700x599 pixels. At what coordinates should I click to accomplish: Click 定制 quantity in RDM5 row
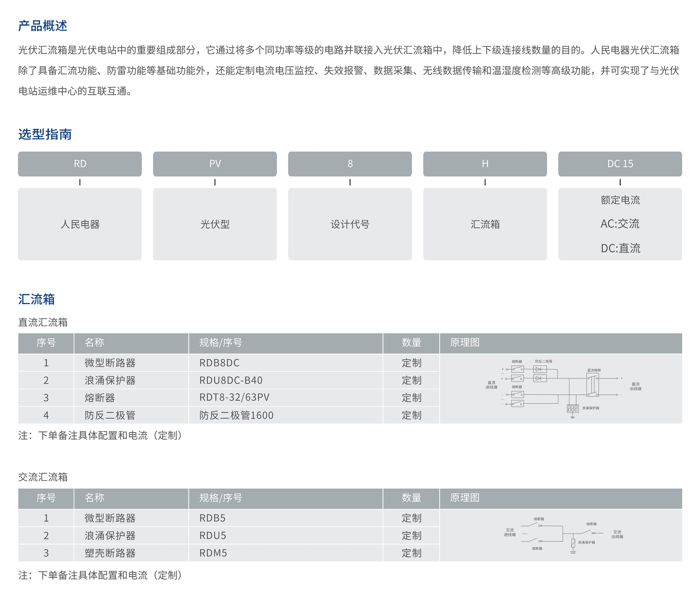(411, 553)
